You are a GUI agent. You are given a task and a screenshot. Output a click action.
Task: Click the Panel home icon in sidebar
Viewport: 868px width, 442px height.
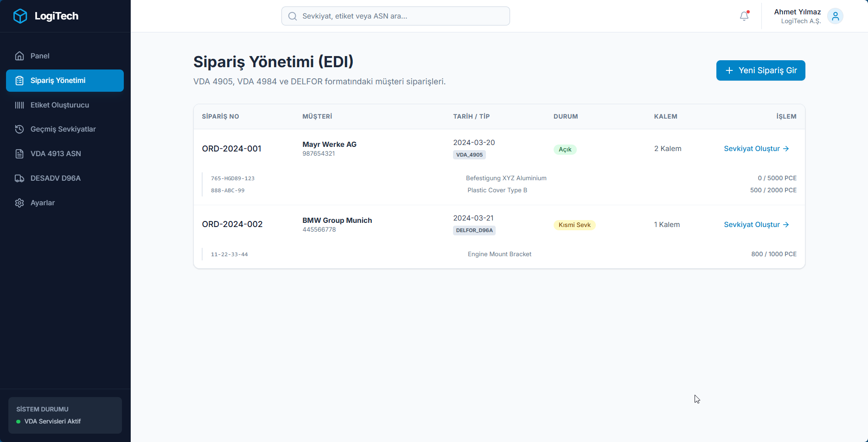19,56
